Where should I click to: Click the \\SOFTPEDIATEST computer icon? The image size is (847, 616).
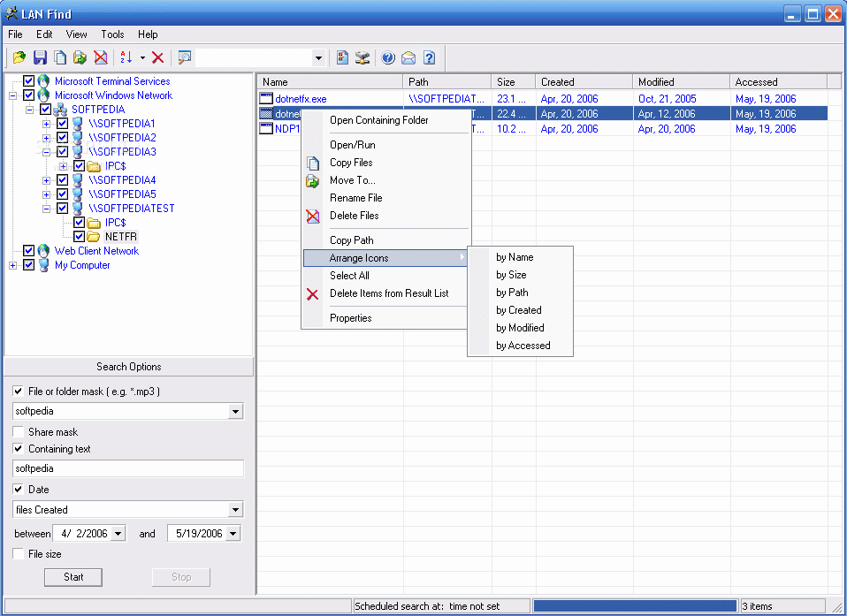[x=77, y=209]
